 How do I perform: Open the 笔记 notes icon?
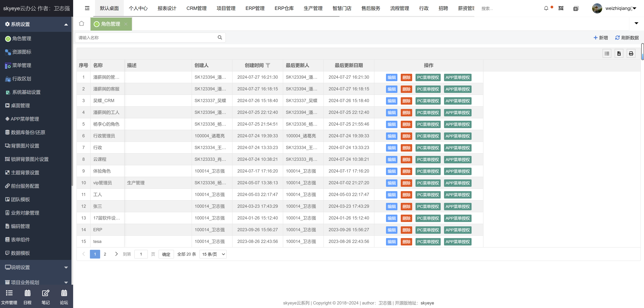[45, 293]
